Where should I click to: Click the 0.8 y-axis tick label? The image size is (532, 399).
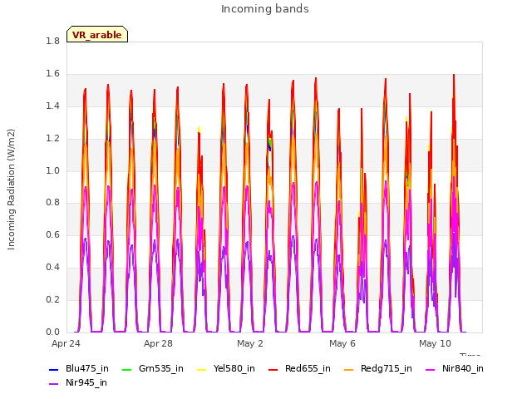pos(52,203)
